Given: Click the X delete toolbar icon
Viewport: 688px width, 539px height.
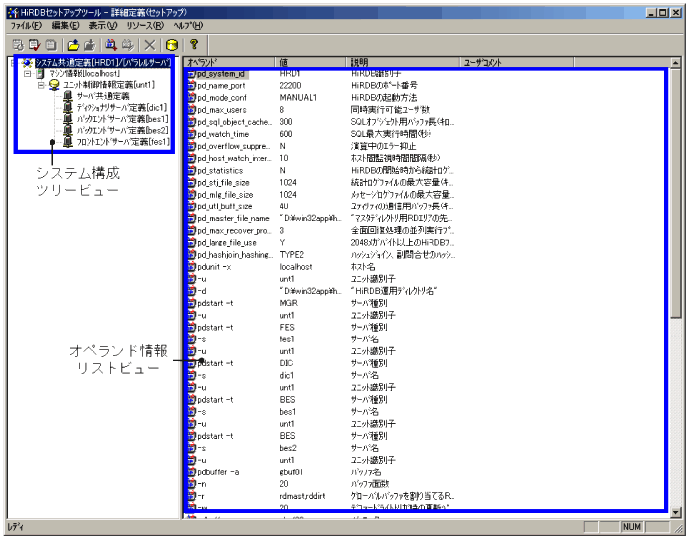Looking at the screenshot, I should (150, 45).
